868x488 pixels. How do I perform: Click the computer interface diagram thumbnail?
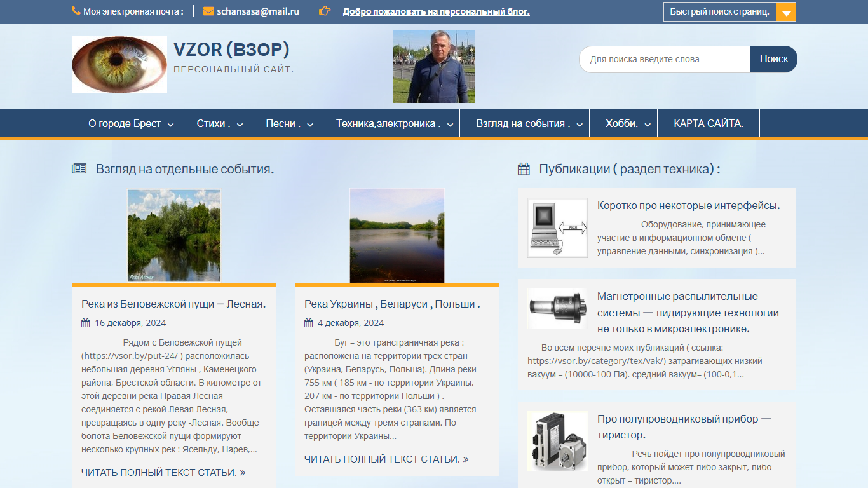[557, 227]
